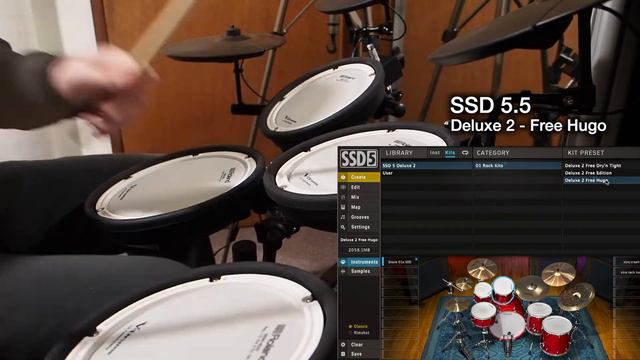
Task: Switch to the Kits library tab
Action: 450,153
